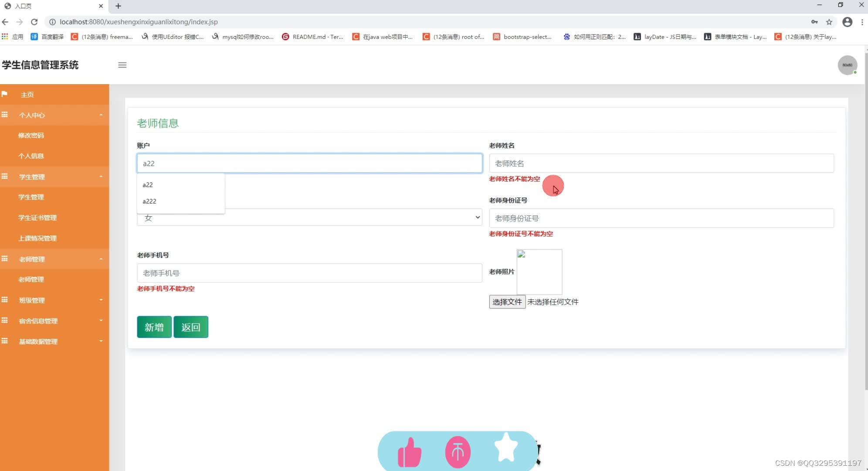
Task: Open 学生证书管理 in the sidebar
Action: click(x=37, y=218)
